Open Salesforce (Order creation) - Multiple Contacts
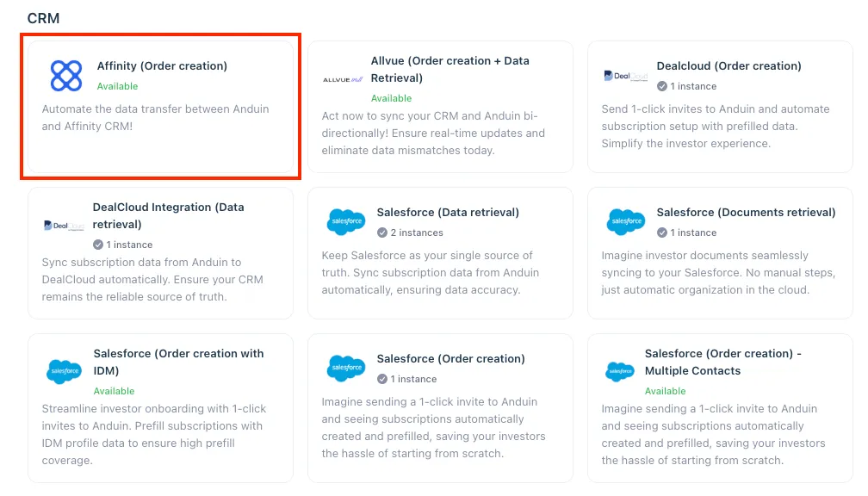Image resolution: width=868 pixels, height=496 pixels. (x=723, y=362)
